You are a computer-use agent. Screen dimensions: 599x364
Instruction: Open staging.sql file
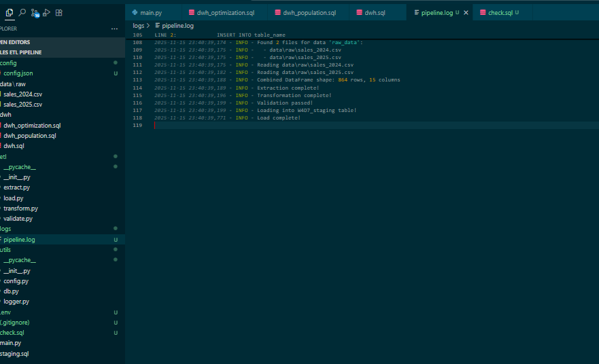pyautogui.click(x=63, y=354)
